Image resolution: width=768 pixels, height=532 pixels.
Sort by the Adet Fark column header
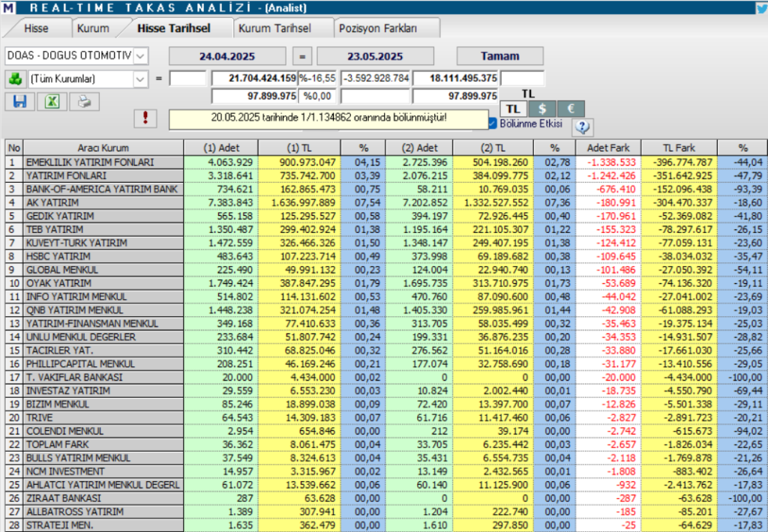[x=607, y=148]
